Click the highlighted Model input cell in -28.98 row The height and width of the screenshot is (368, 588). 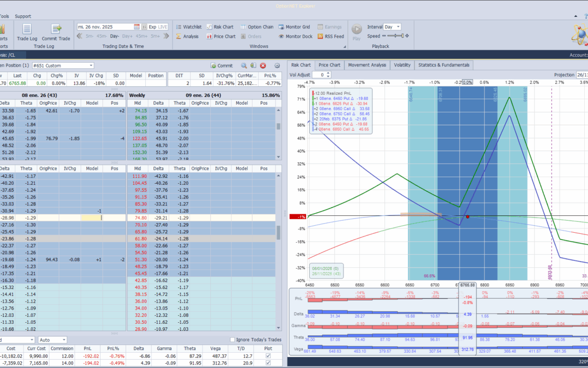click(x=92, y=218)
